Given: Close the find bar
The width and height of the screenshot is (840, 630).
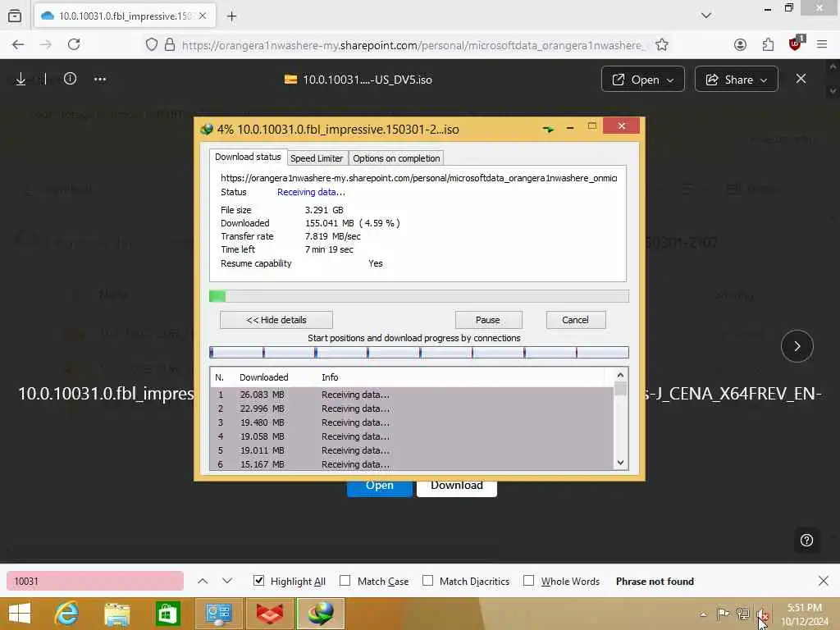Looking at the screenshot, I should (x=824, y=581).
